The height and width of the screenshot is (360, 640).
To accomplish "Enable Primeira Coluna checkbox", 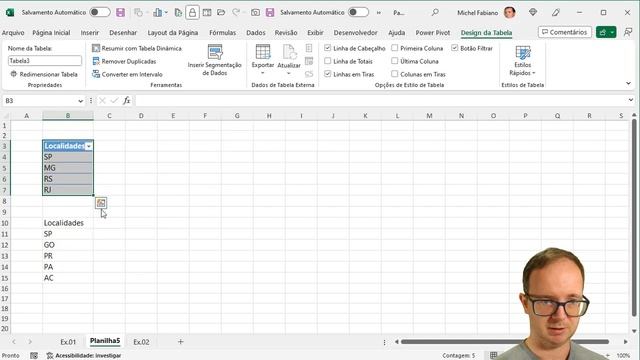I will 394,48.
